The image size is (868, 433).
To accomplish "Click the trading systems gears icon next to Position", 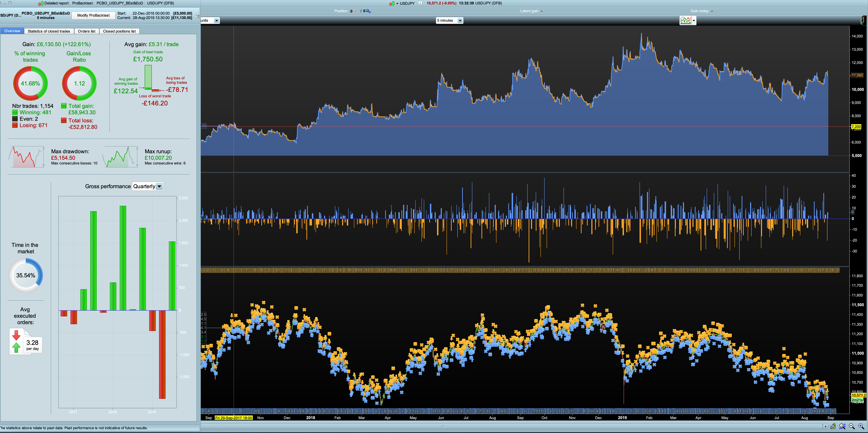I will click(368, 11).
